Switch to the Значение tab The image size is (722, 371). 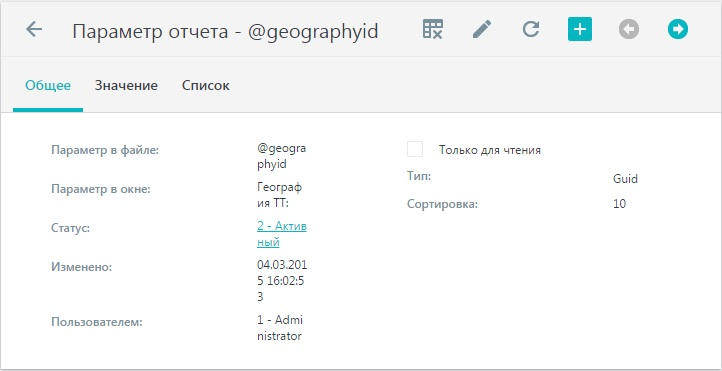coord(126,86)
